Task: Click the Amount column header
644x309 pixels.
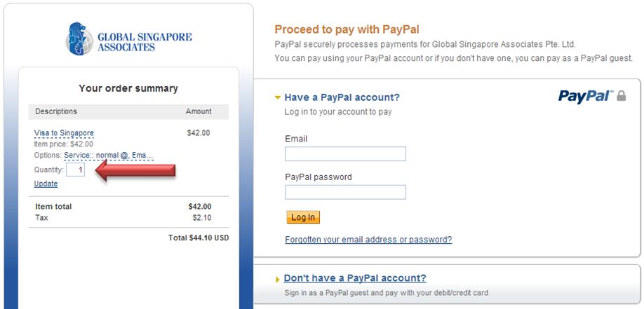Action: [199, 111]
